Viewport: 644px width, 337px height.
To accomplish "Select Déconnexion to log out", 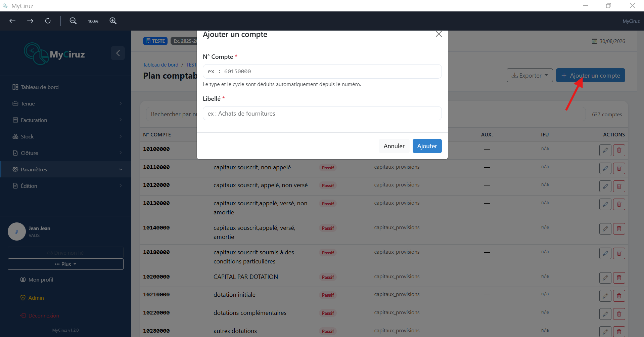I will [40, 315].
